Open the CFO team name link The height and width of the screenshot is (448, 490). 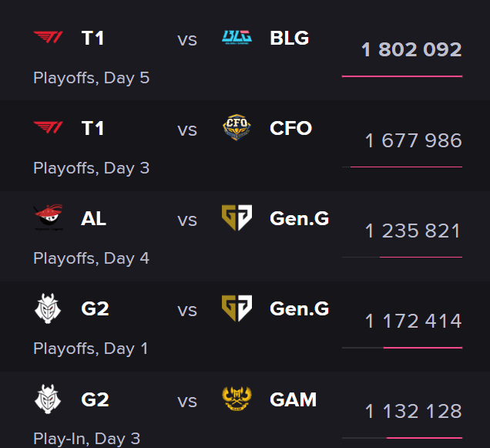(290, 128)
